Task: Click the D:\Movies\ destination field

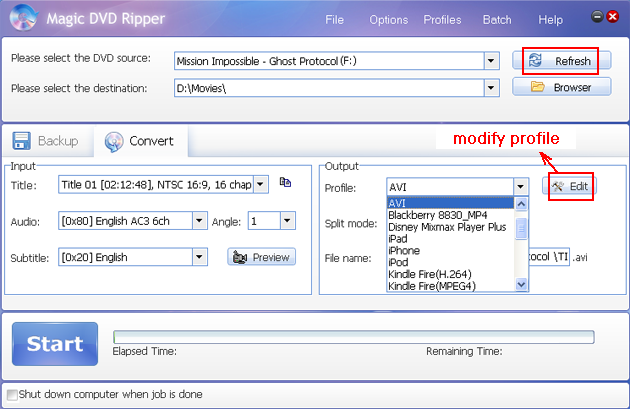Action: coord(329,88)
